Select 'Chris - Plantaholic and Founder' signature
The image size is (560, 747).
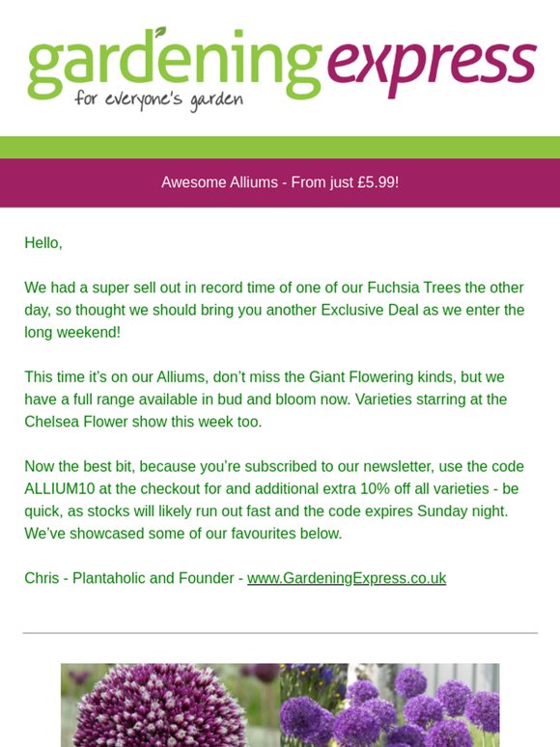[129, 578]
